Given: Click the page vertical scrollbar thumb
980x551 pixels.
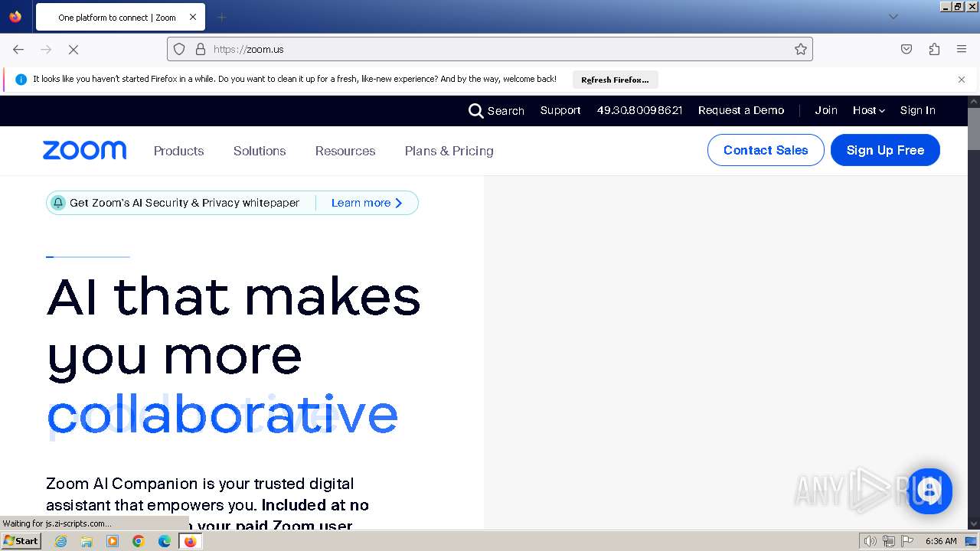Looking at the screenshot, I should tap(974, 129).
